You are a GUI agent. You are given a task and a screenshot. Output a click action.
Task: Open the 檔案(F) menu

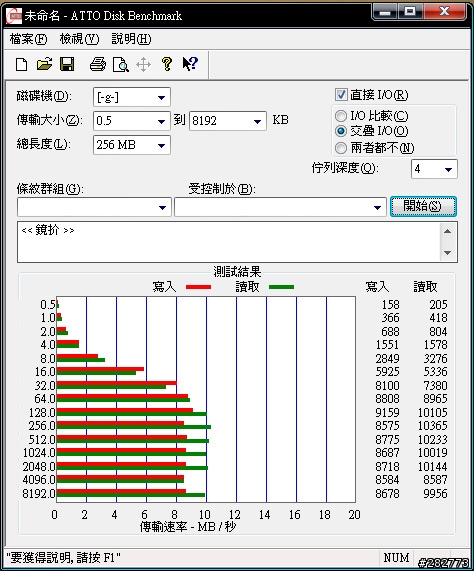[28, 39]
